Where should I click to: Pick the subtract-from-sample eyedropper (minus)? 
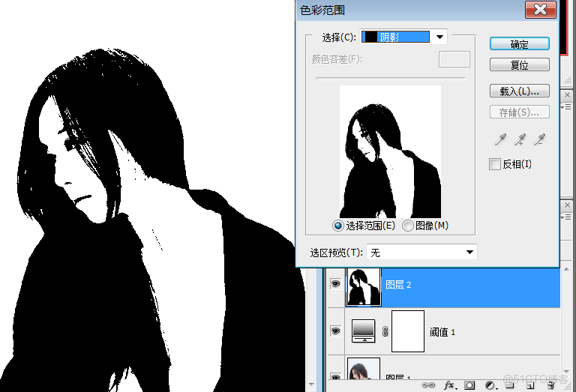coord(539,139)
